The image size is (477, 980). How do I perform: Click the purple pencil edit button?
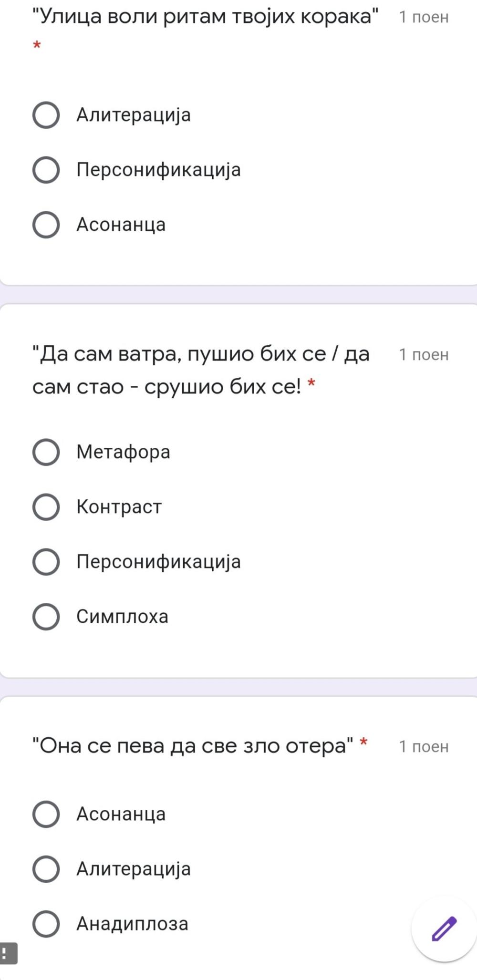pos(444,928)
